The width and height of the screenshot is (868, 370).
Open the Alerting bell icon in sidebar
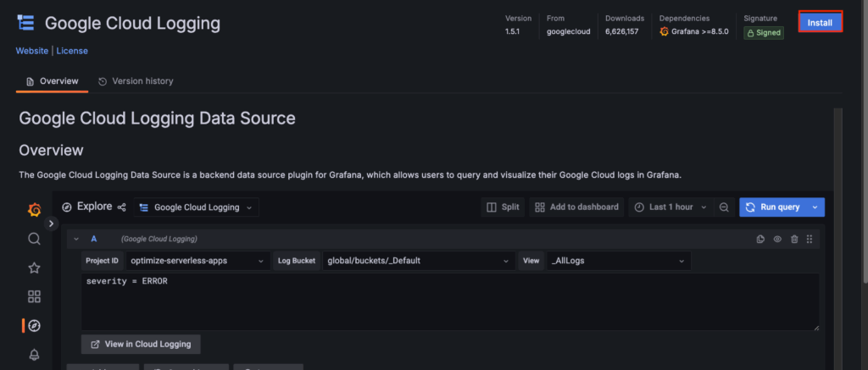34,354
